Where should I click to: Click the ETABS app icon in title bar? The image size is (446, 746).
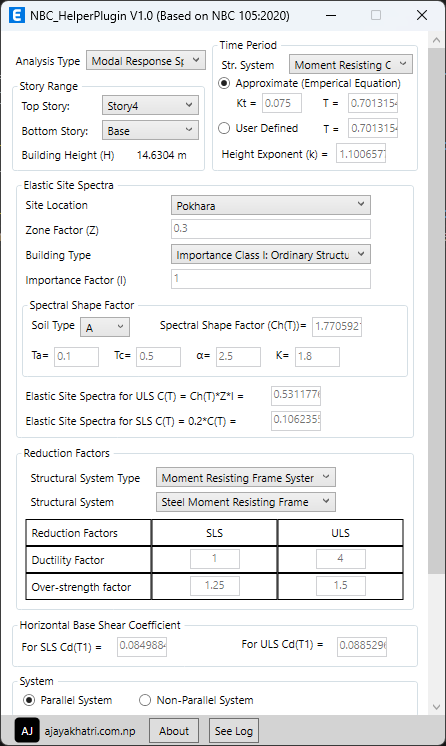[17, 15]
